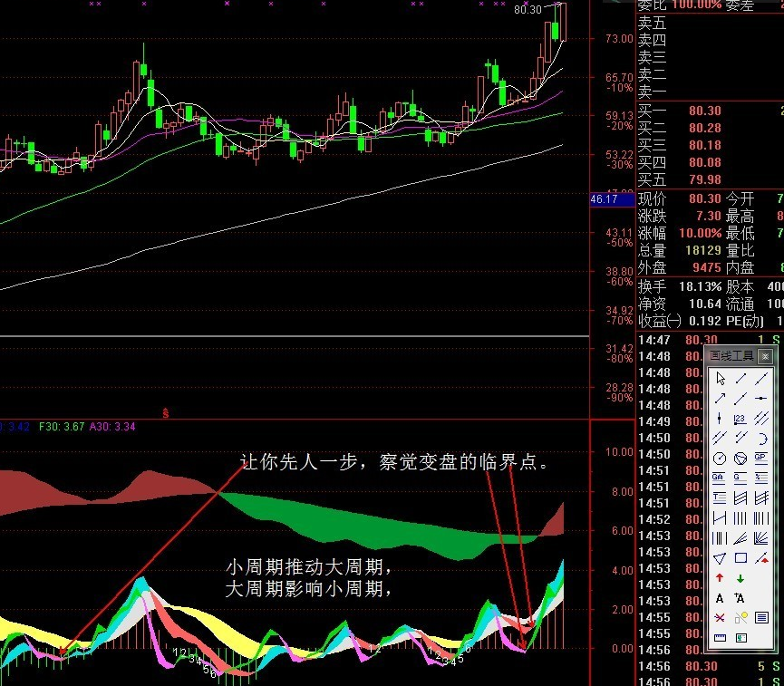Select the horizontal line tool

[761, 398]
